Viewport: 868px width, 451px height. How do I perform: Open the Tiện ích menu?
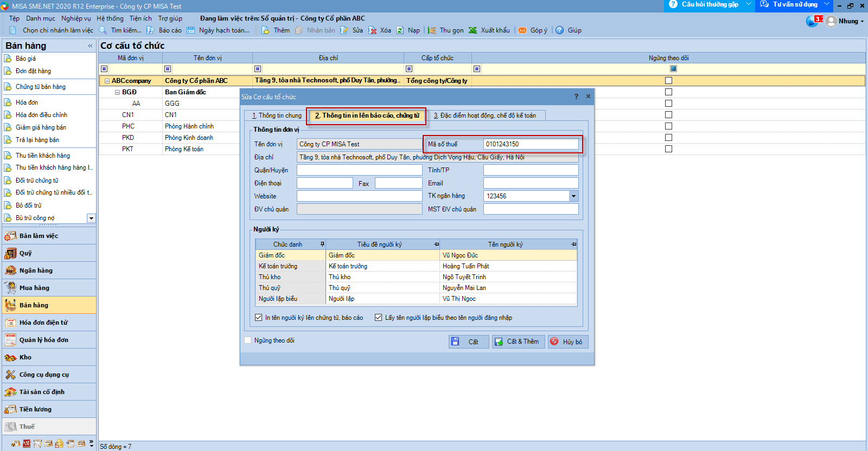click(141, 18)
